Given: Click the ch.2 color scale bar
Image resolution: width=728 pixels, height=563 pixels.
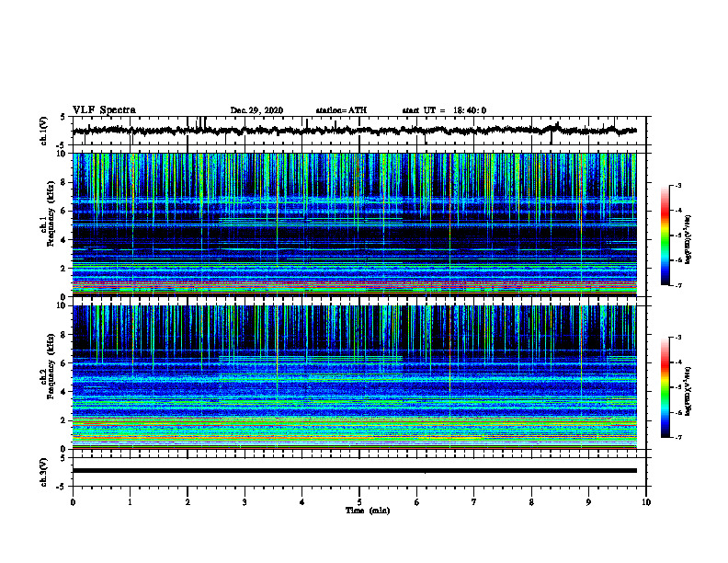Looking at the screenshot, I should pyautogui.click(x=665, y=387).
